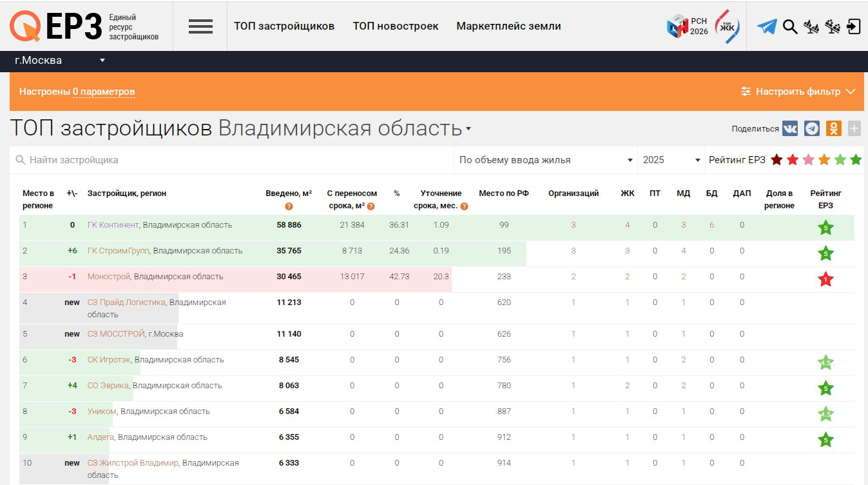Click the help icon under Введено, м²
Screen dimensions: 868x485
(x=289, y=206)
